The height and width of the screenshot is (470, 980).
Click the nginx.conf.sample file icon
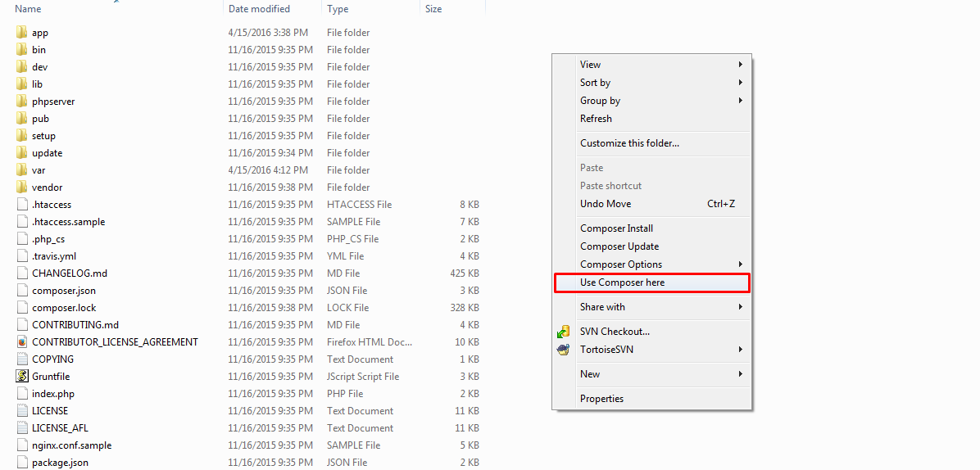pos(22,445)
